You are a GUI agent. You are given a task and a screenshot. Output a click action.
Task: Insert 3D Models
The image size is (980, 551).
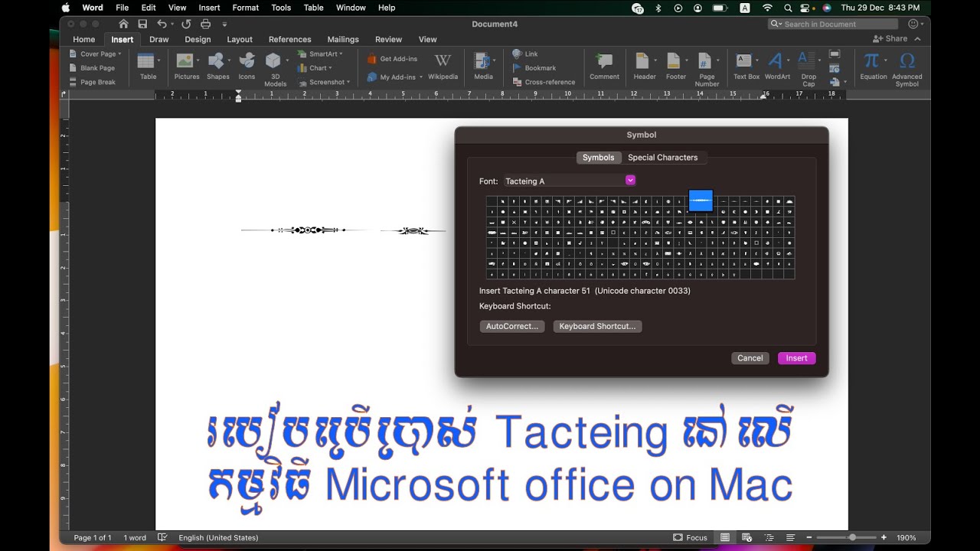[x=274, y=70]
